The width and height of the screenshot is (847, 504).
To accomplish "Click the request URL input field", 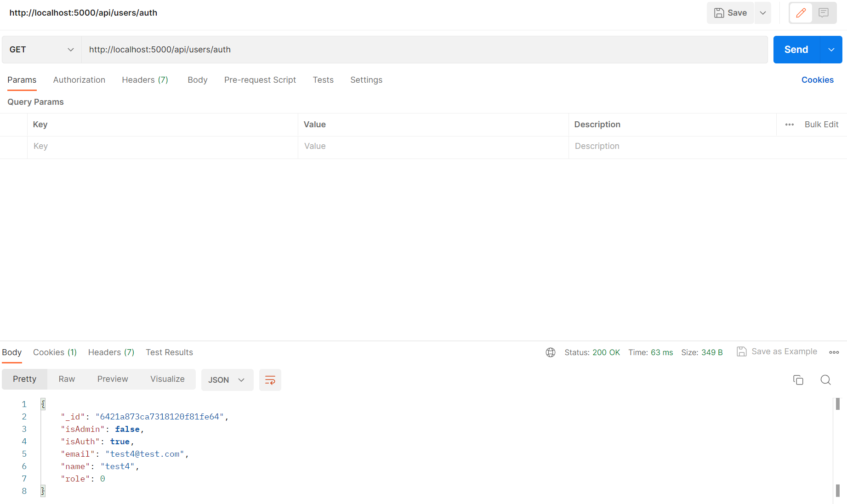I will click(425, 50).
